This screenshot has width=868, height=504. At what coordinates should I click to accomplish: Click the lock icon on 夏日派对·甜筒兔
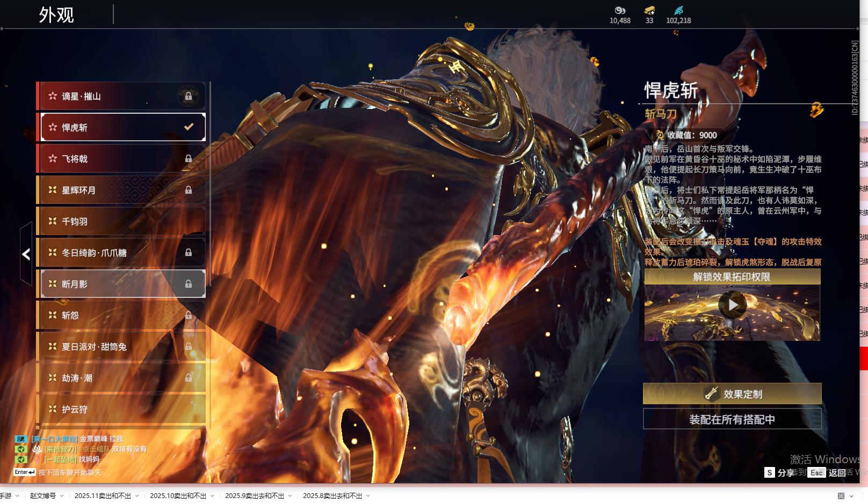pos(189,347)
